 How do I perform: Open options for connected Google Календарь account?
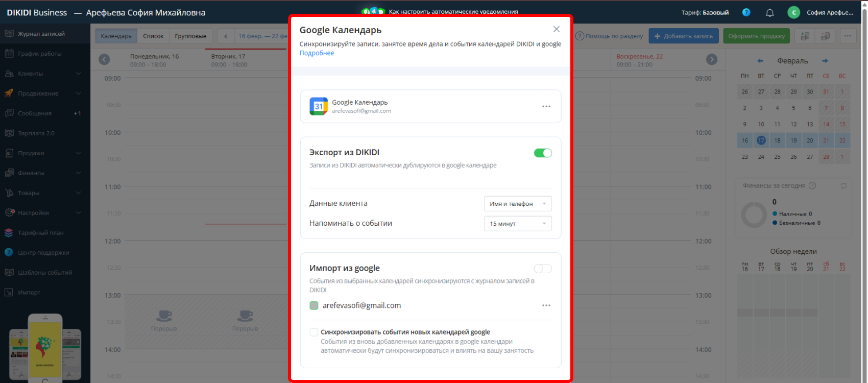(x=546, y=106)
